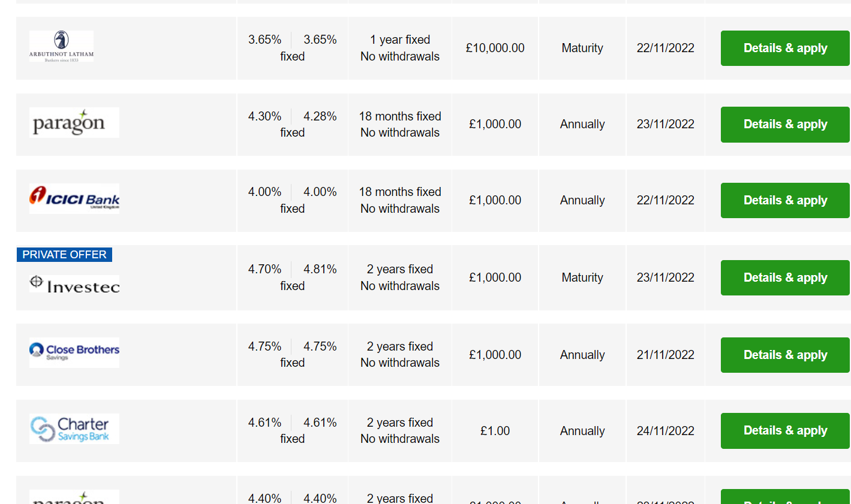Open Details & apply for Charter Savings Bank
Image resolution: width=851 pixels, height=504 pixels.
tap(785, 430)
